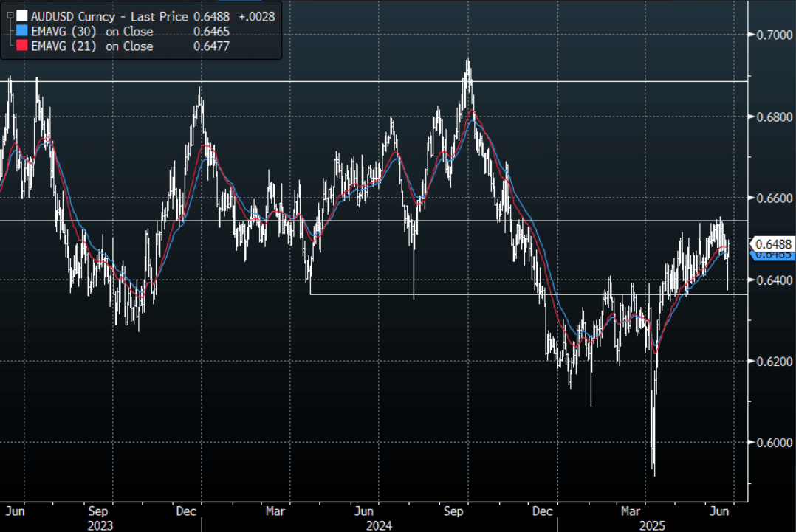
Task: Collapse the legend tree with minus box
Action: [x=10, y=15]
